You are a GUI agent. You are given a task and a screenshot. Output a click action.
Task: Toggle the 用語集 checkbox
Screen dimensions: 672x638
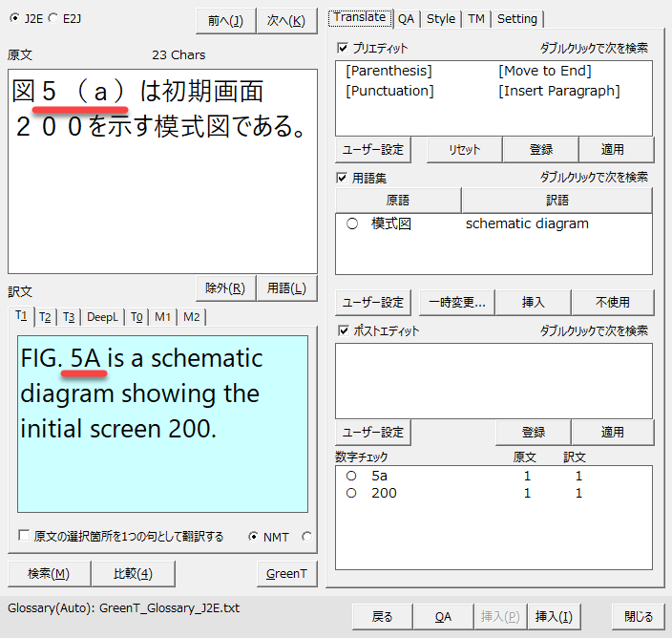[x=344, y=178]
